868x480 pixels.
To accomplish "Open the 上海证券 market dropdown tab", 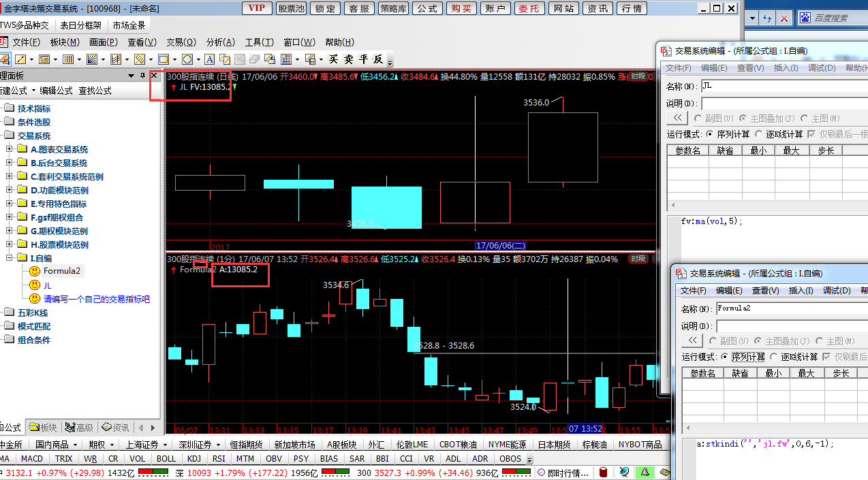I will pyautogui.click(x=145, y=445).
